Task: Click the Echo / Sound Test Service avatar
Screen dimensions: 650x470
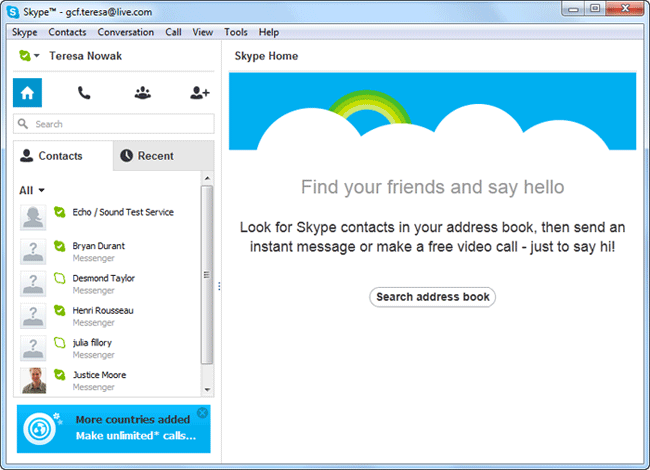Action: click(33, 217)
